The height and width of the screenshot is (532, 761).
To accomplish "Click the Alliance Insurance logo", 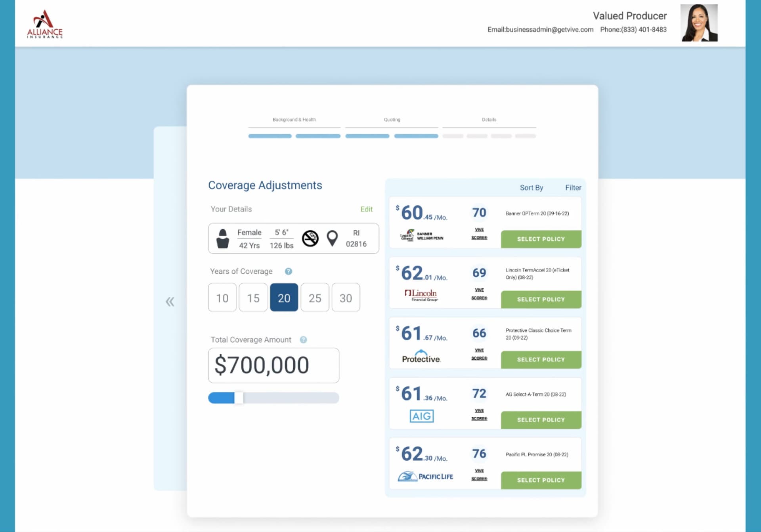I will point(45,24).
